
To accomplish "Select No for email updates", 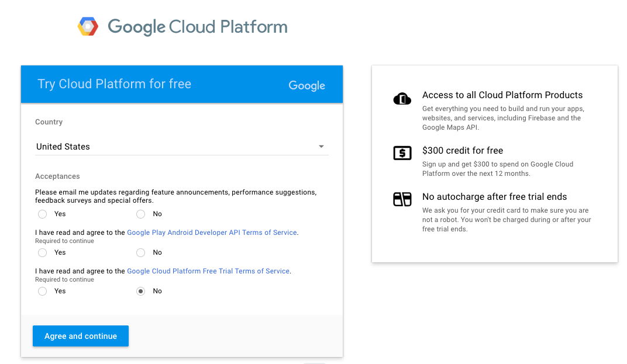I will coord(140,214).
